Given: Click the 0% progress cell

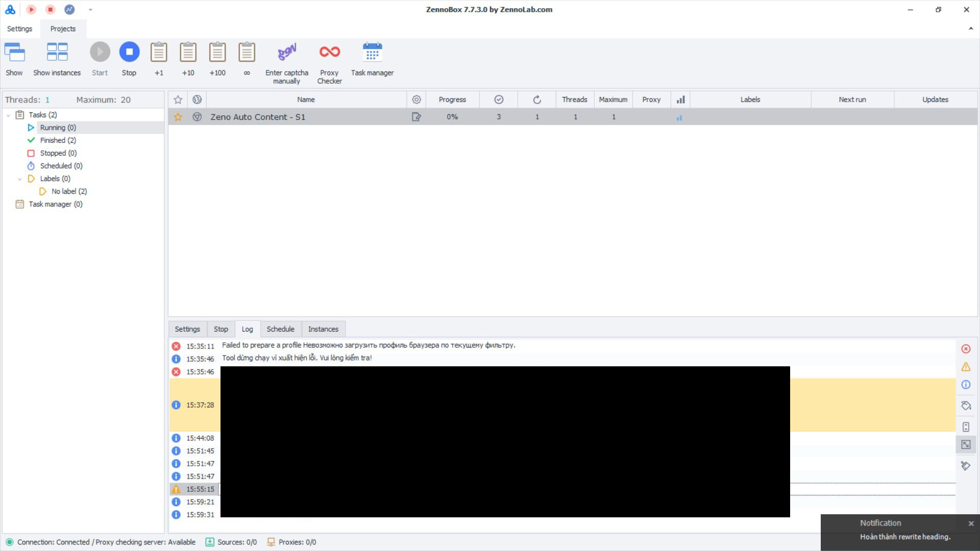Looking at the screenshot, I should pos(452,117).
